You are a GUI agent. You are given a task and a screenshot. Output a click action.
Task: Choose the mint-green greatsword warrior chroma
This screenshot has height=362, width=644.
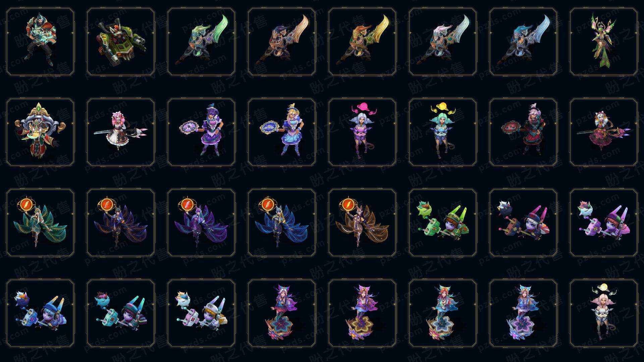point(201,42)
